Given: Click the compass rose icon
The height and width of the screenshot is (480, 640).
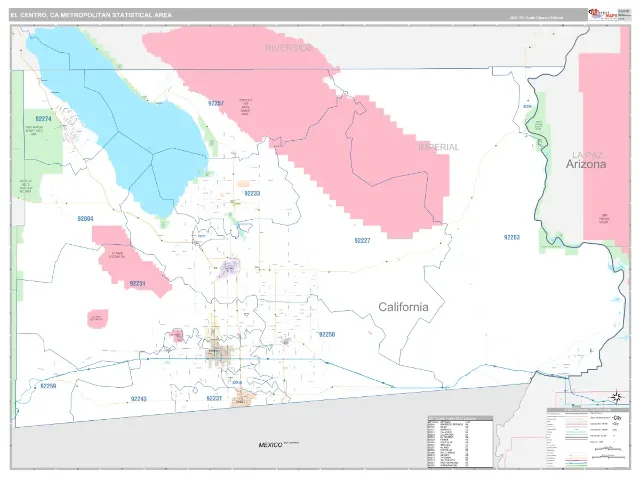Looking at the screenshot, I should point(617,397).
